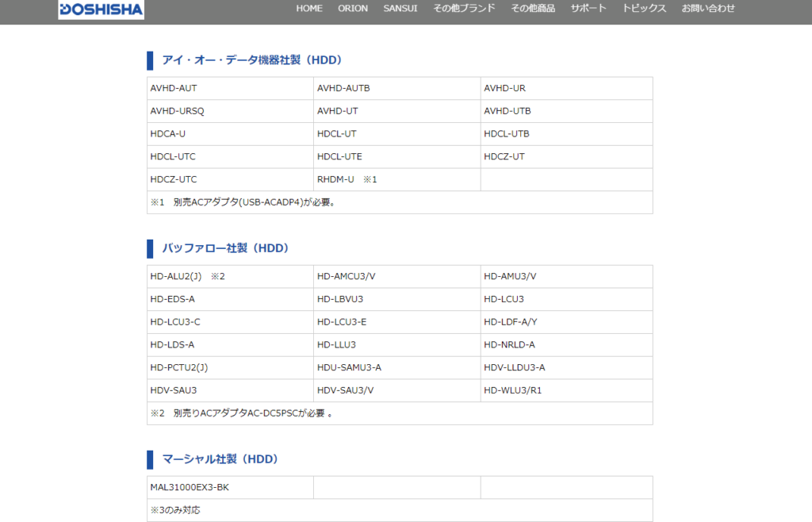The height and width of the screenshot is (522, 812).
Task: Select the HD-ALU2(J) ※2 cell
Action: (230, 277)
